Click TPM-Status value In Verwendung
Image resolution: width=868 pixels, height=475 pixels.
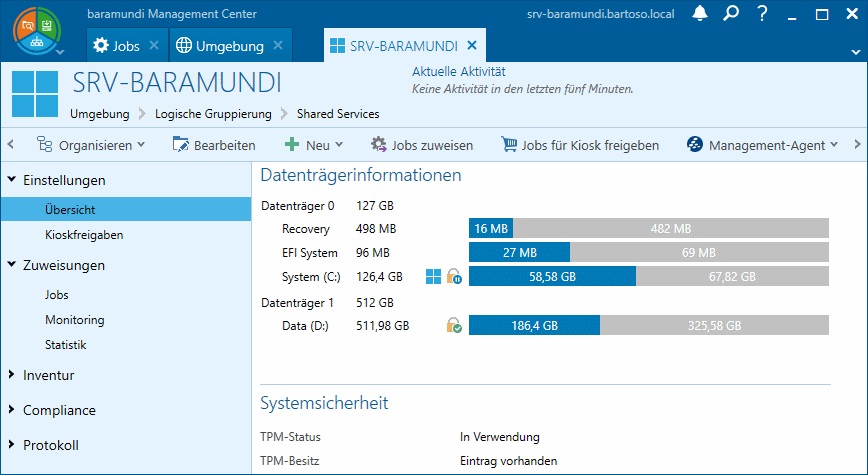(500, 437)
